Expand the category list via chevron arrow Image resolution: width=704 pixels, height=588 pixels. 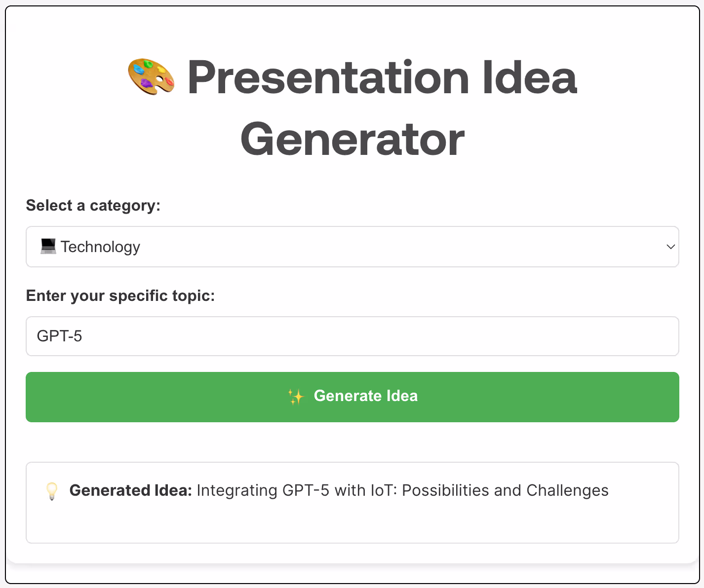click(670, 247)
